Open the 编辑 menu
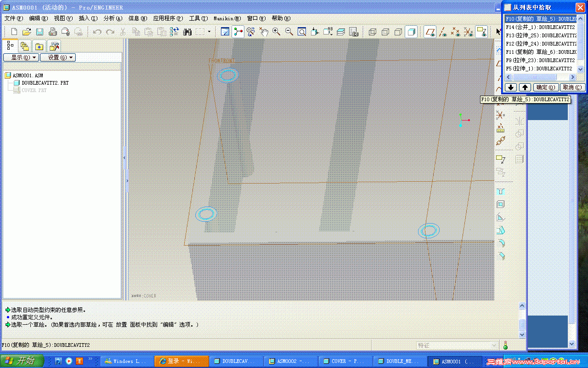This screenshot has height=368, width=588. pyautogui.click(x=39, y=18)
